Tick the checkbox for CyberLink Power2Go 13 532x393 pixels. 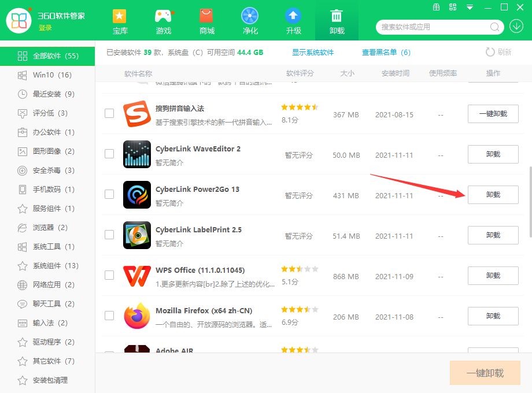(109, 194)
